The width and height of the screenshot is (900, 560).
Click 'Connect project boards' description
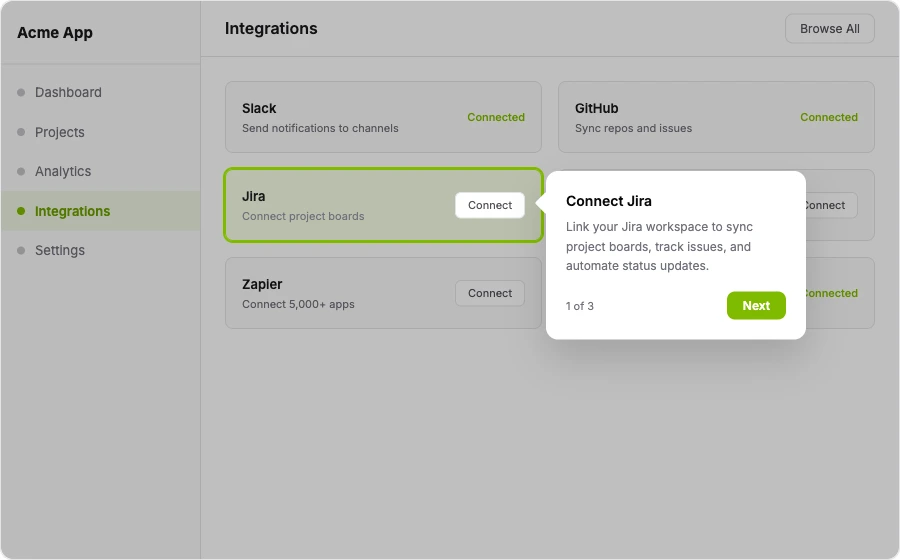pos(302,216)
